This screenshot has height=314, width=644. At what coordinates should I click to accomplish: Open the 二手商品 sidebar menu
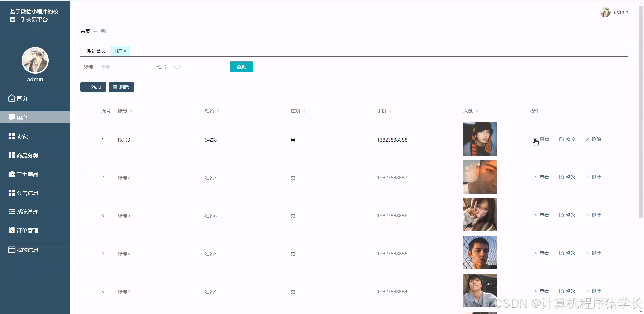coord(35,174)
